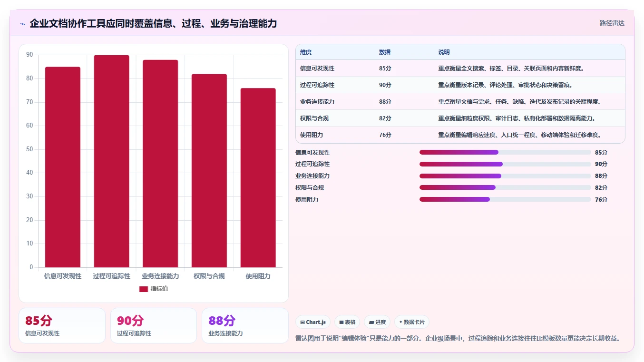Screen dimensions: 644x362
Task: Click the 90分 value in the table
Action: point(385,85)
